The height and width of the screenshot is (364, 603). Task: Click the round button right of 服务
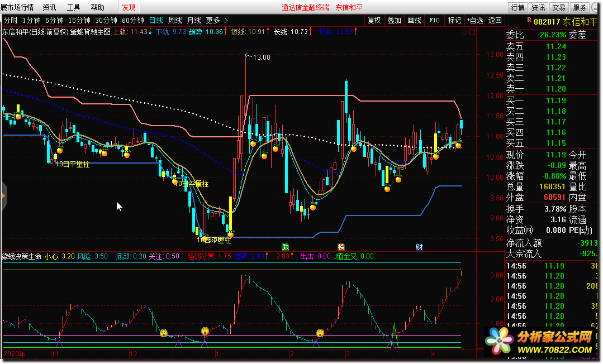[x=596, y=7]
